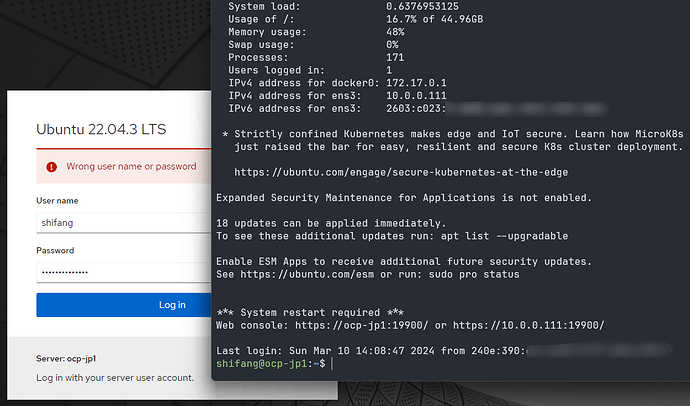Click the System load value 0.6376953125
This screenshot has height=406, width=690.
422,7
